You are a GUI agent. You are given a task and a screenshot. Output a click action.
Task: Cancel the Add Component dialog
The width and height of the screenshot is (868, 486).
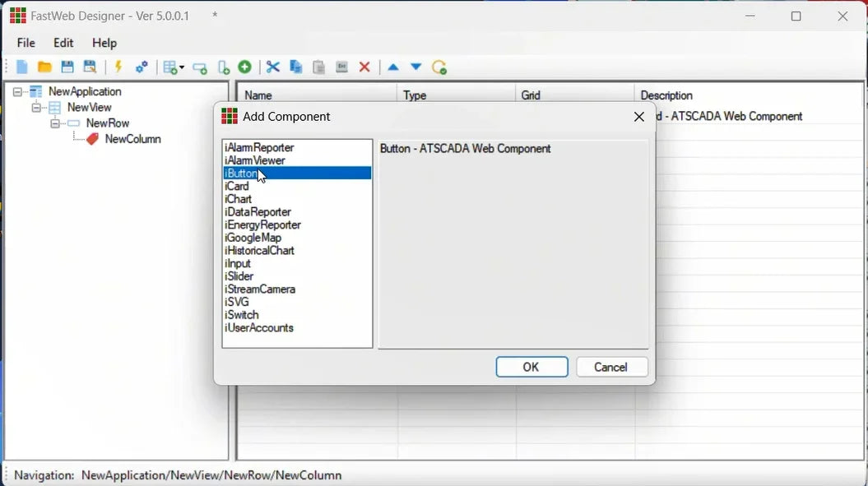coord(611,367)
